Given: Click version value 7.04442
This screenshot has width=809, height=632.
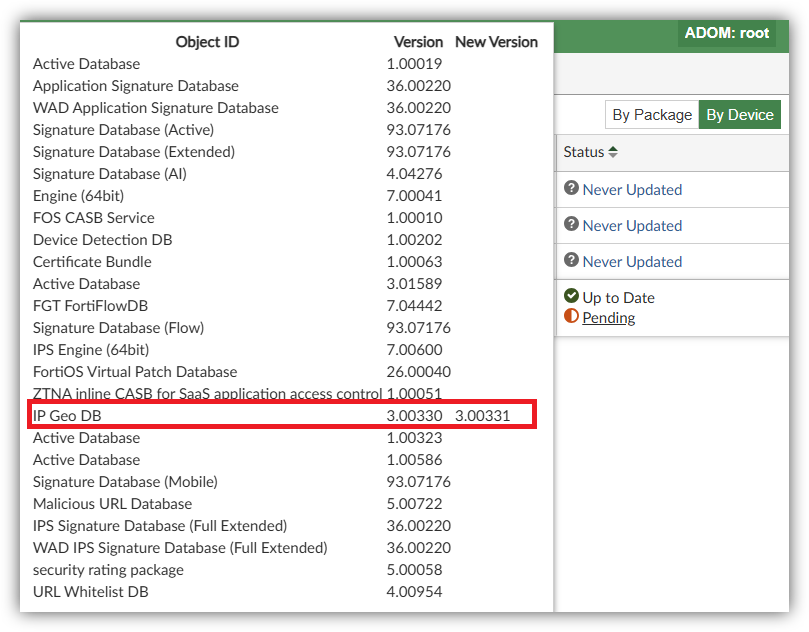Looking at the screenshot, I should (414, 306).
